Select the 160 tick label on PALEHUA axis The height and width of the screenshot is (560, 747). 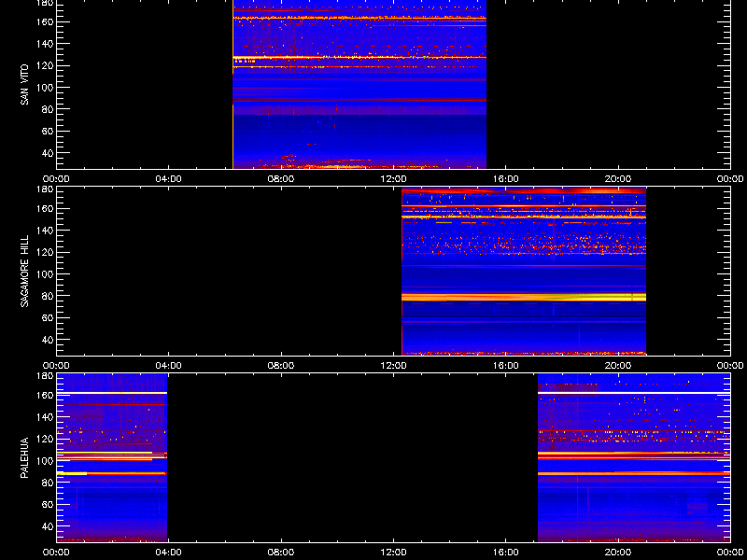tap(45, 396)
